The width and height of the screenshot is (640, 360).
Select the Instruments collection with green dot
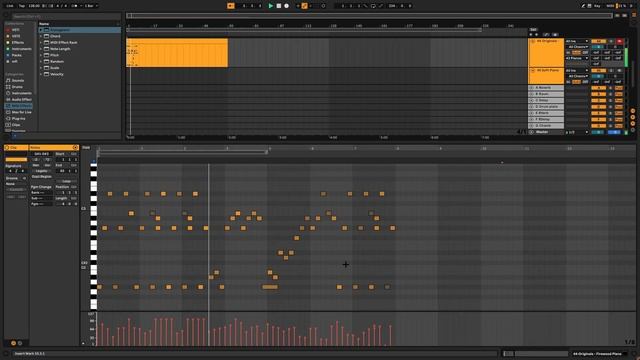coord(20,49)
